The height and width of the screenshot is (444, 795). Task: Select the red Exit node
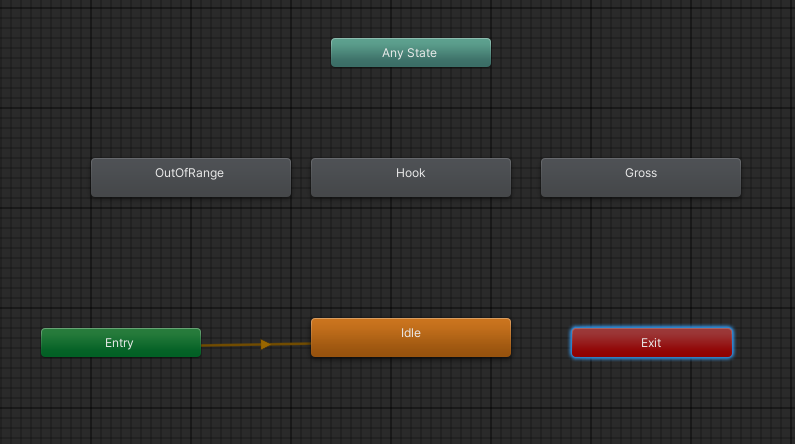tap(652, 343)
